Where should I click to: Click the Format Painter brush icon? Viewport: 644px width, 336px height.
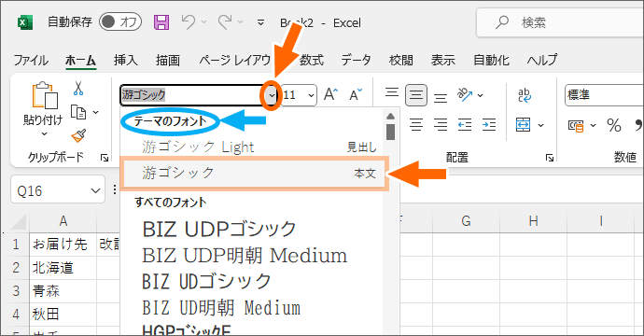pyautogui.click(x=78, y=135)
